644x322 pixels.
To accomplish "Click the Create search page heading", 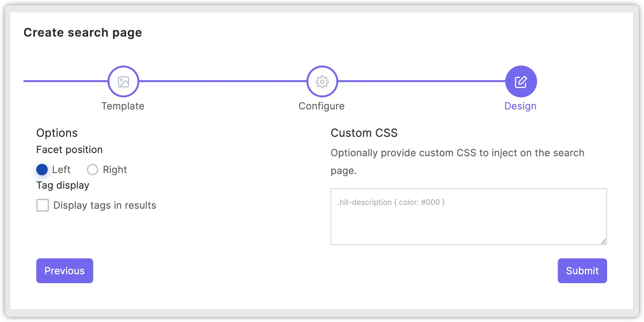I will coord(83,32).
